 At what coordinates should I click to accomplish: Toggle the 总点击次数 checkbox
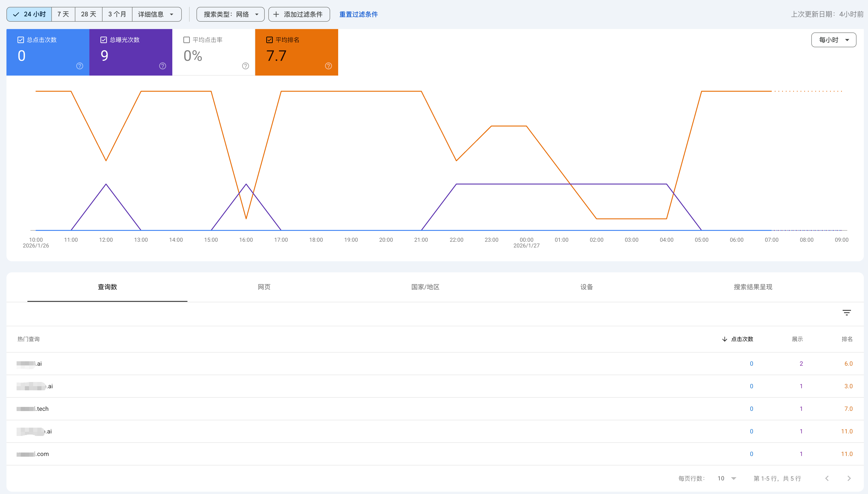pyautogui.click(x=21, y=40)
